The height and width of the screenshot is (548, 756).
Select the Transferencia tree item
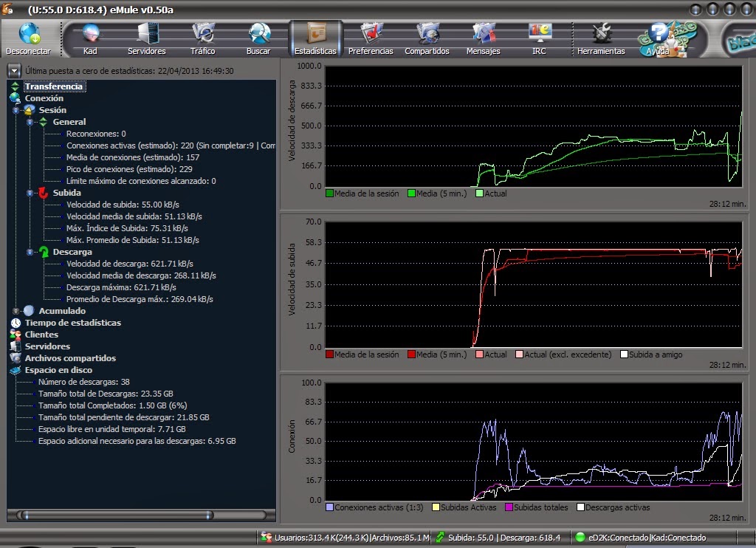click(x=54, y=86)
